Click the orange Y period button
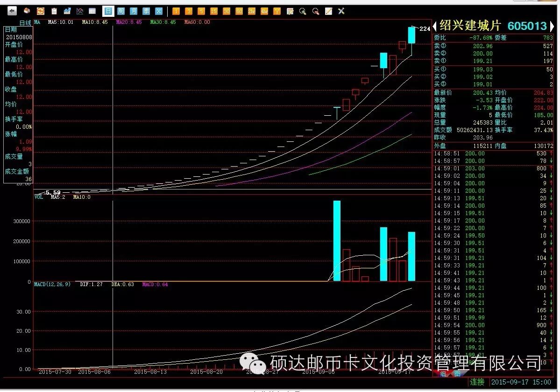 277,11
